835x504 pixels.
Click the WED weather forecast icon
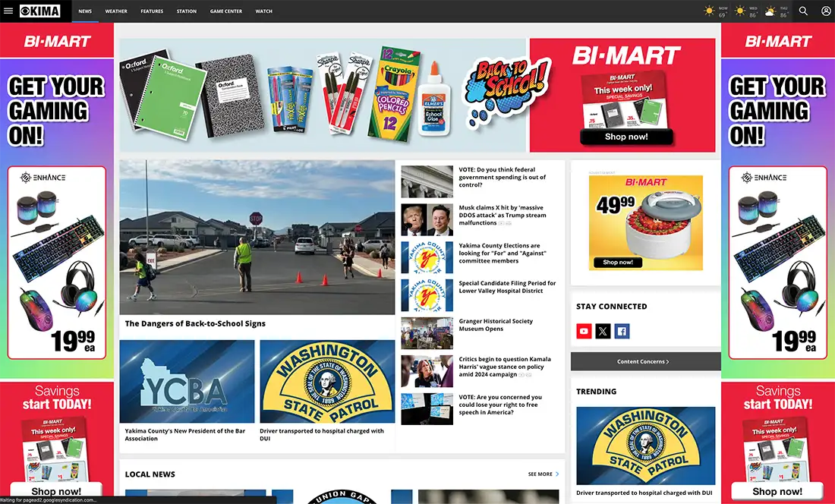(739, 11)
